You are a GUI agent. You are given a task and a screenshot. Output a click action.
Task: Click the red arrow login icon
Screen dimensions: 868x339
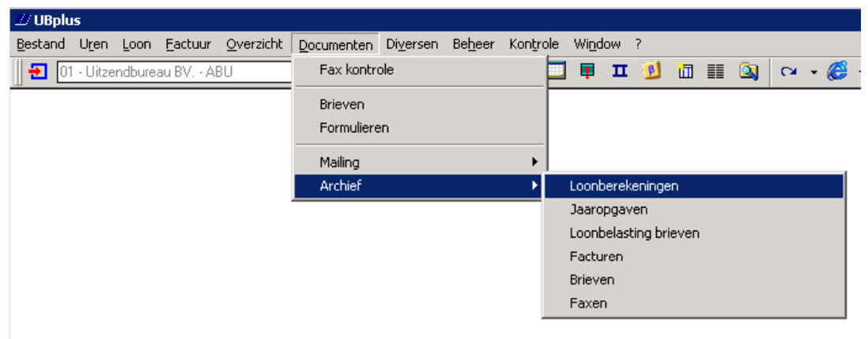point(37,72)
